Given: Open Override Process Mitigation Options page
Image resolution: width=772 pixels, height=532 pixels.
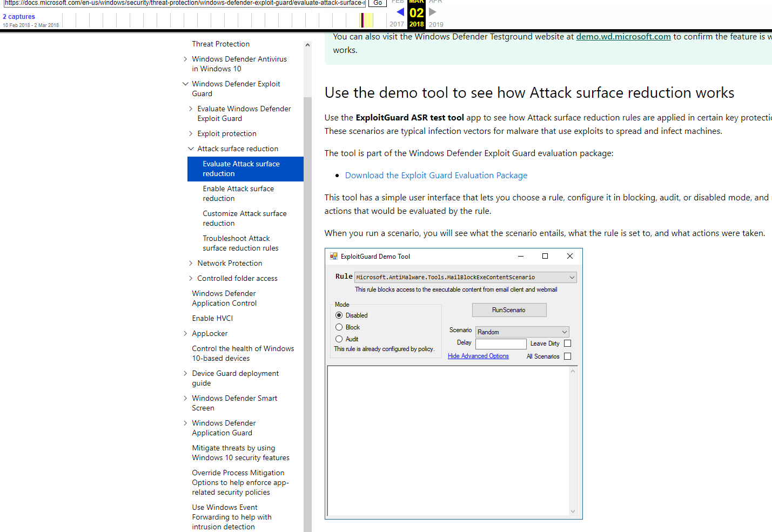Looking at the screenshot, I should click(x=240, y=482).
